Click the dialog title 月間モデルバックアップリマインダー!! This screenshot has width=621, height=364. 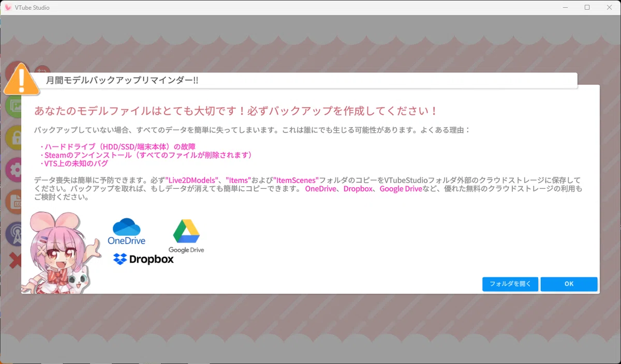pos(122,80)
